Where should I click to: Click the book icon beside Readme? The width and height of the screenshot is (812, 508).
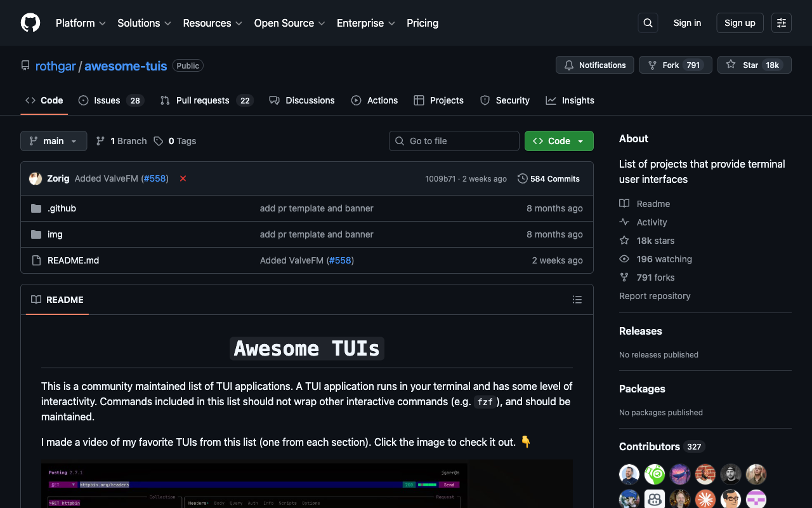coord(624,204)
